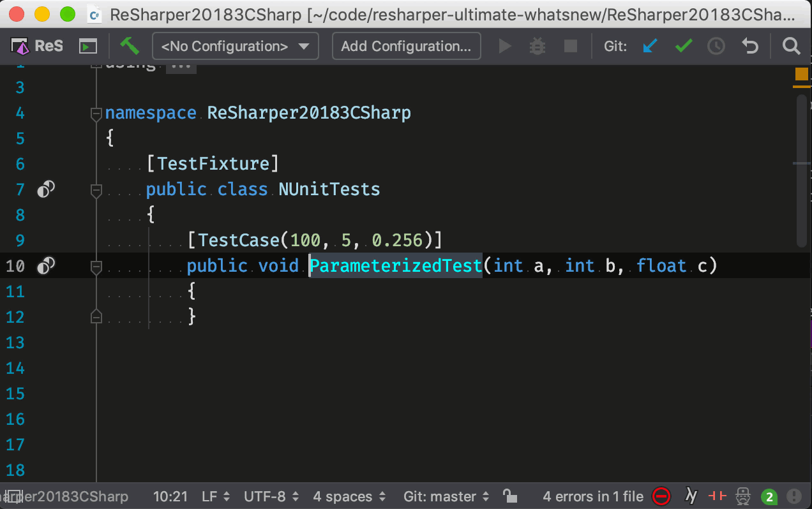Open search everywhere with the magnifier icon

(x=791, y=45)
